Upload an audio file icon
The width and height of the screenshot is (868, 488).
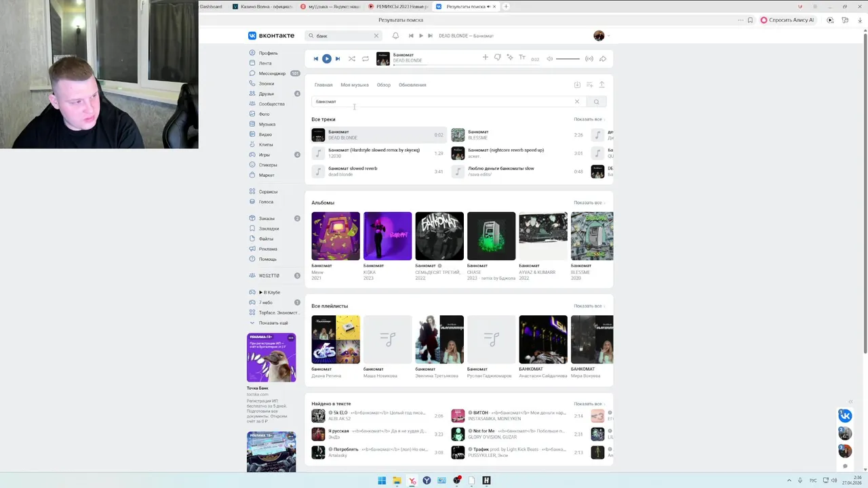601,85
